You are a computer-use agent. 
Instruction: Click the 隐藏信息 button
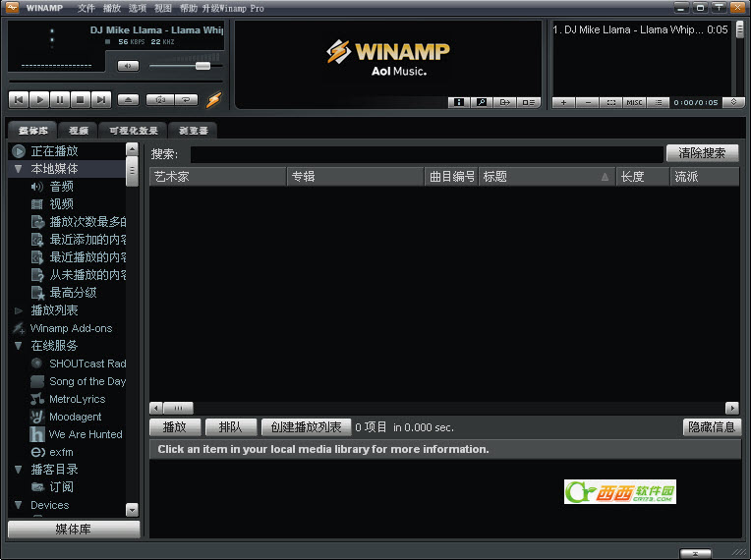[x=712, y=427]
